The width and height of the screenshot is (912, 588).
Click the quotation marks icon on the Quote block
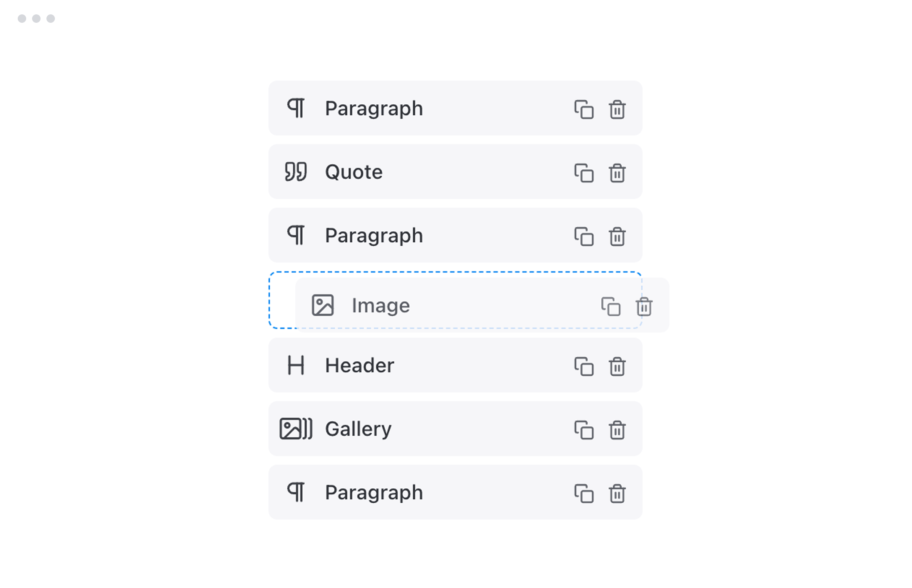click(x=296, y=172)
